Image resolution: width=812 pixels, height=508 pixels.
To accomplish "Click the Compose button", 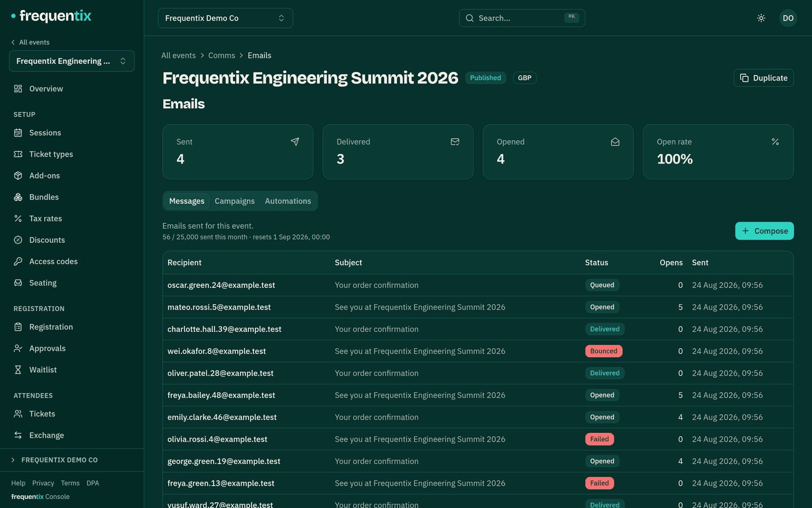I will coord(764,231).
